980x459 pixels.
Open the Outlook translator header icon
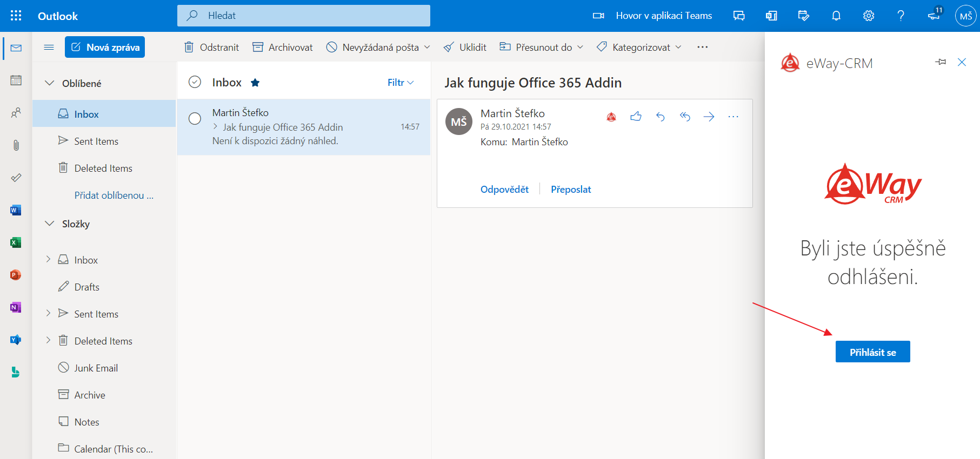click(x=771, y=16)
